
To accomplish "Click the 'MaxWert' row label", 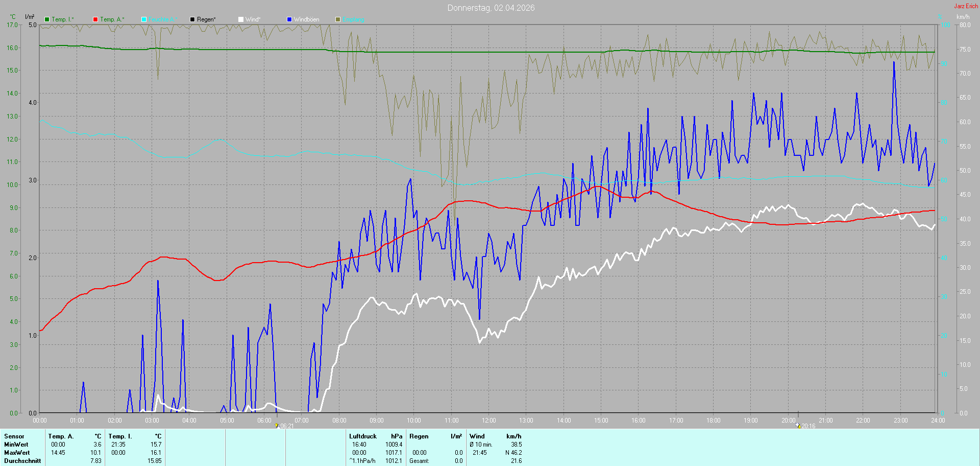I will [x=17, y=453].
